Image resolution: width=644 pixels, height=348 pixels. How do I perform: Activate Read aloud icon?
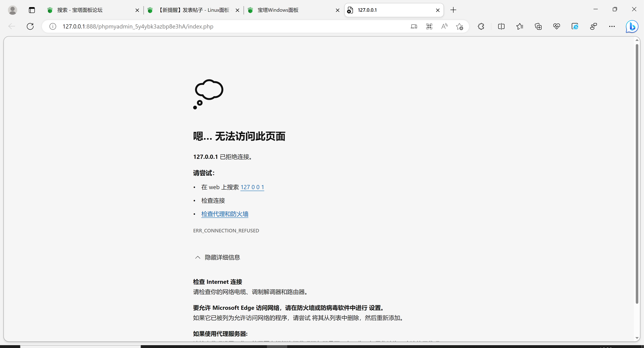[444, 26]
